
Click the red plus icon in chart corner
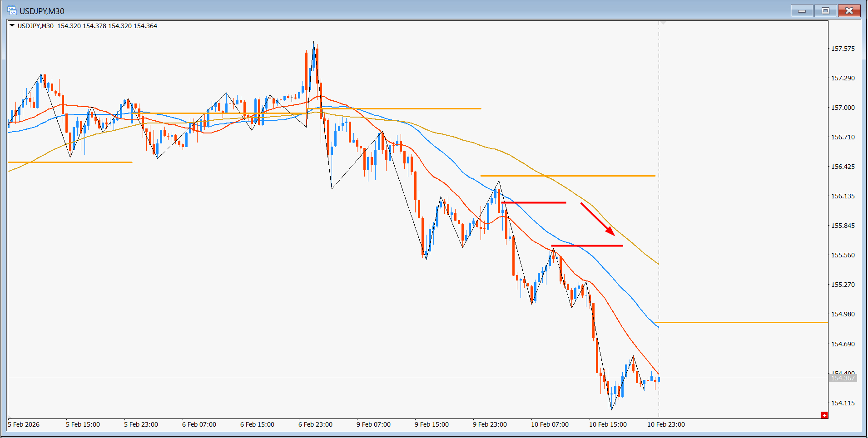coord(824,415)
